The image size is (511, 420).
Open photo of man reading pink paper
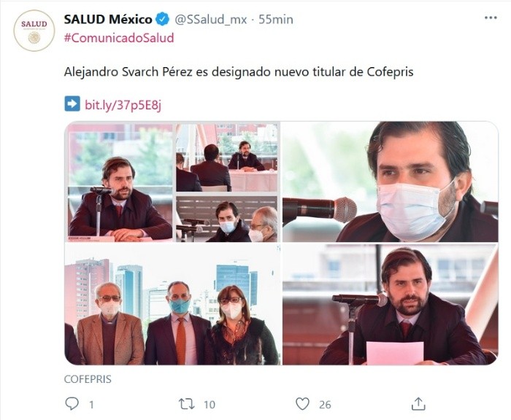[x=390, y=304]
